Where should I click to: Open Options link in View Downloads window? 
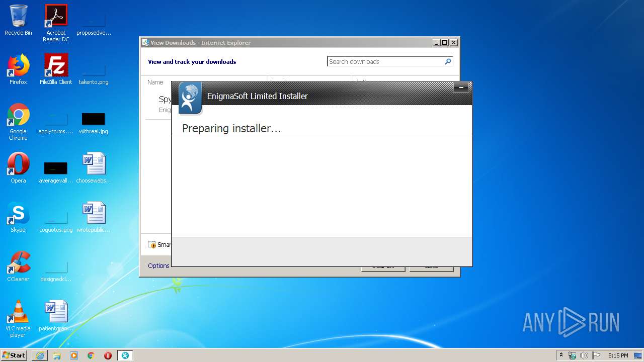tap(158, 265)
